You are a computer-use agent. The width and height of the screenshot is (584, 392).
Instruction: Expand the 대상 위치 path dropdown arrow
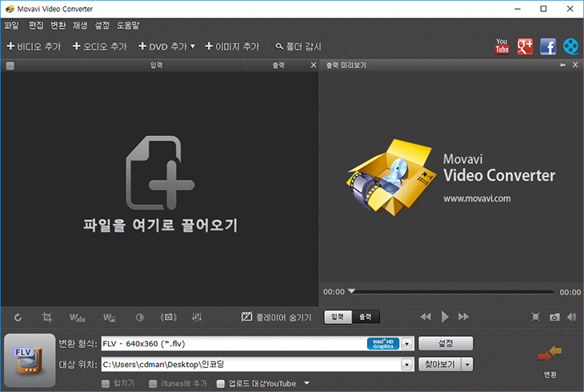(x=407, y=365)
